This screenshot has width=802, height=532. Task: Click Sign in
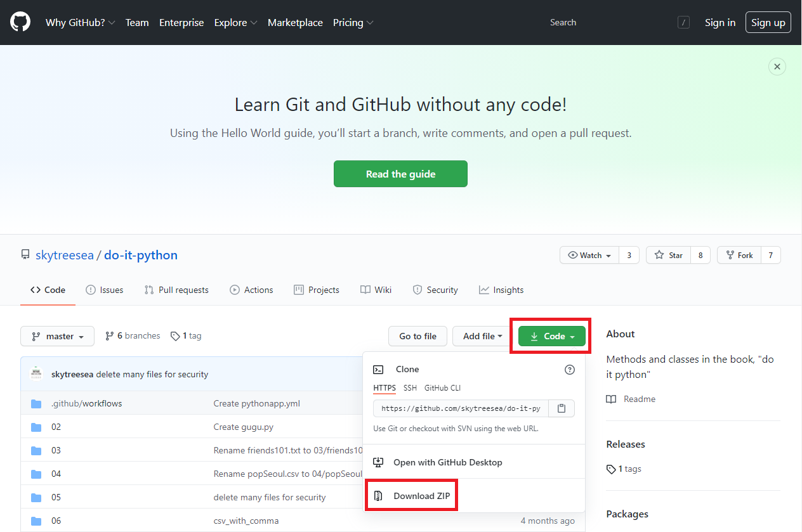(720, 22)
